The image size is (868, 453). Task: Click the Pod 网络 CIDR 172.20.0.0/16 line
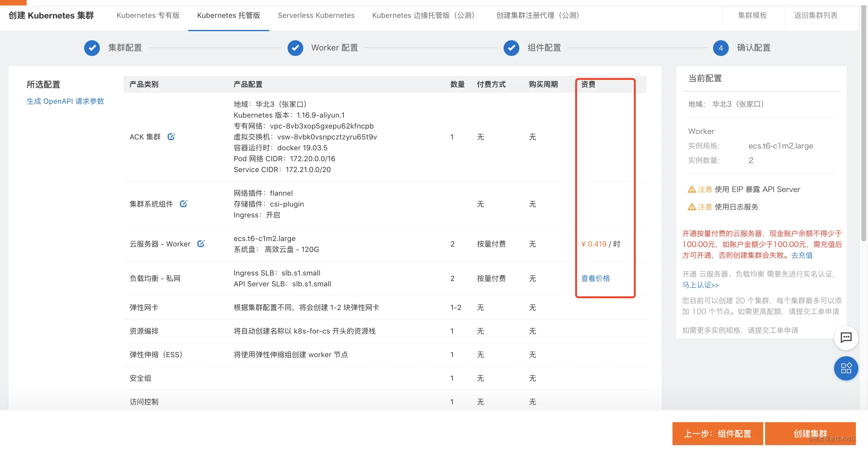(x=284, y=159)
